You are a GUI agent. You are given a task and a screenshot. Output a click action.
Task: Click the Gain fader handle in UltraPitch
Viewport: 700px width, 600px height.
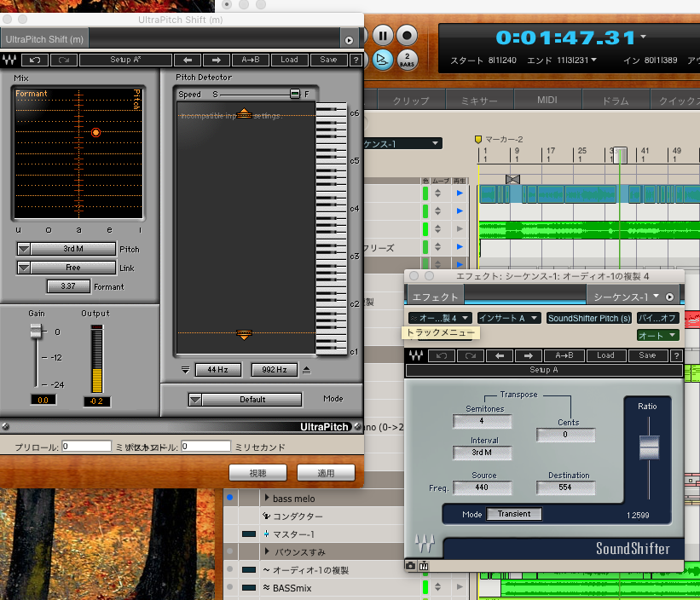tap(35, 331)
